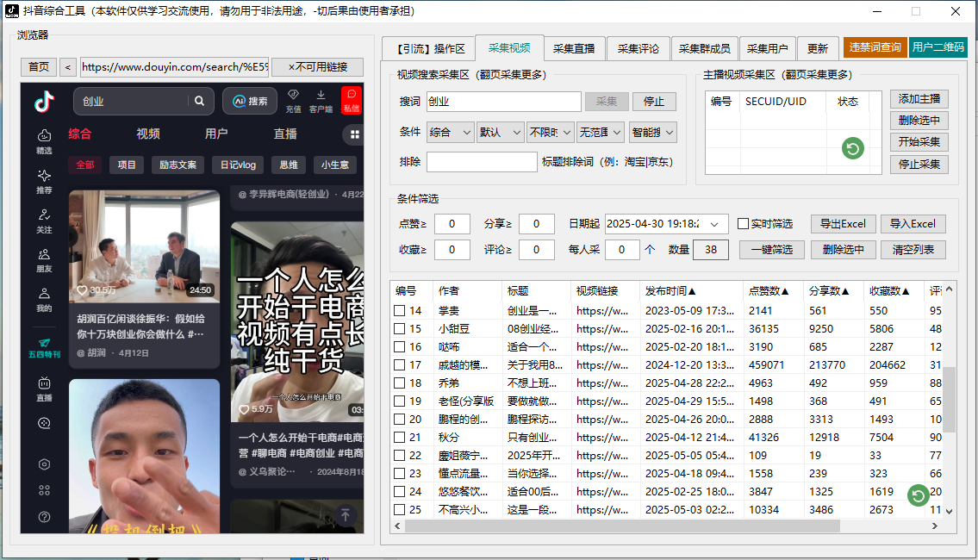This screenshot has width=978, height=560.
Task: Click the 导出Excel button
Action: pyautogui.click(x=842, y=224)
